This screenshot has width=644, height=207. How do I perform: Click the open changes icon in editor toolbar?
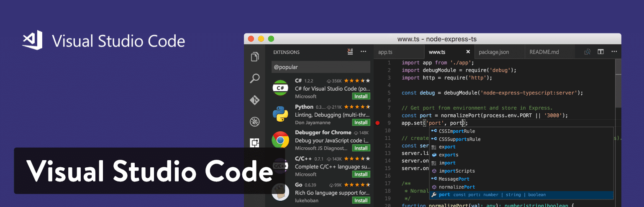pyautogui.click(x=587, y=52)
